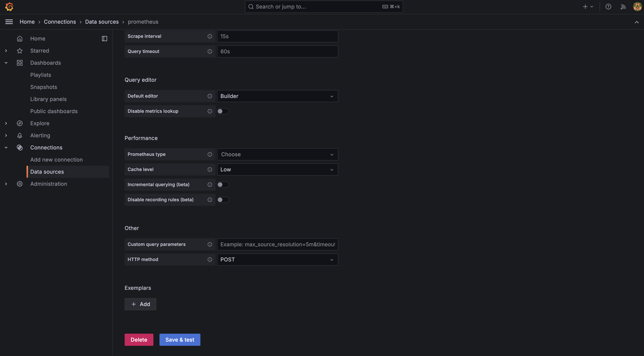Click the user avatar icon

[637, 7]
